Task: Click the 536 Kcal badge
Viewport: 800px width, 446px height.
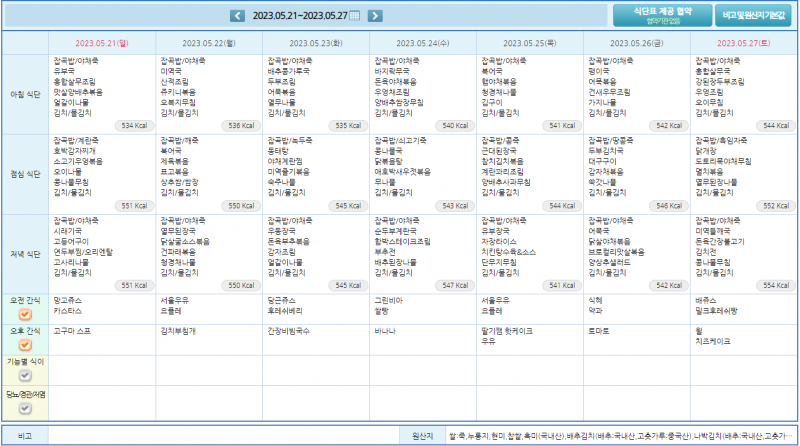Action: 241,126
